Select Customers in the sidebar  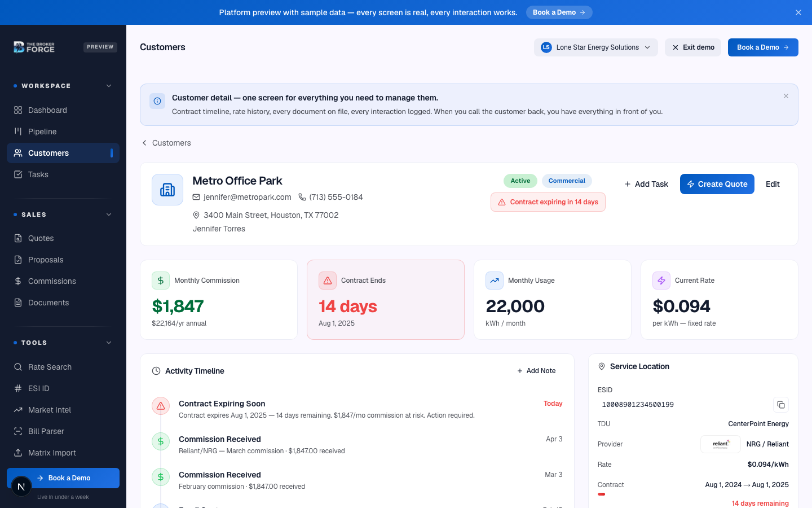coord(63,153)
